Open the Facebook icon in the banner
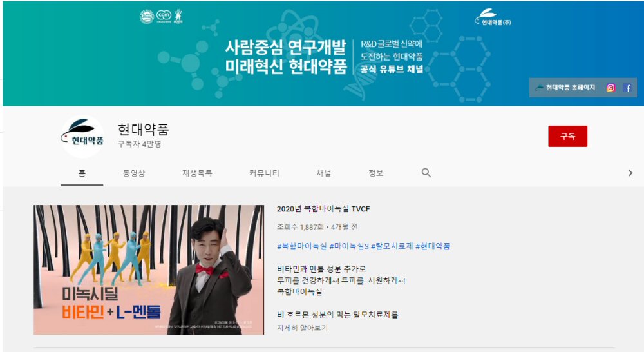Image resolution: width=644 pixels, height=352 pixels. [x=627, y=88]
